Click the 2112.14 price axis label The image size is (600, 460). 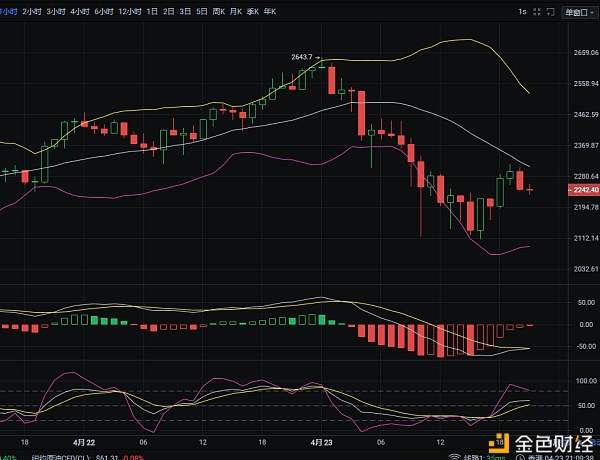(x=586, y=238)
